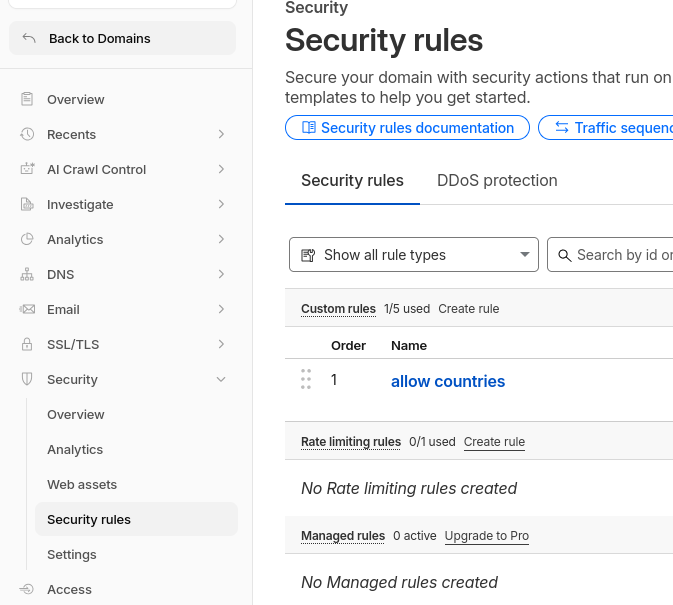Focus the Search by id field

tap(610, 255)
